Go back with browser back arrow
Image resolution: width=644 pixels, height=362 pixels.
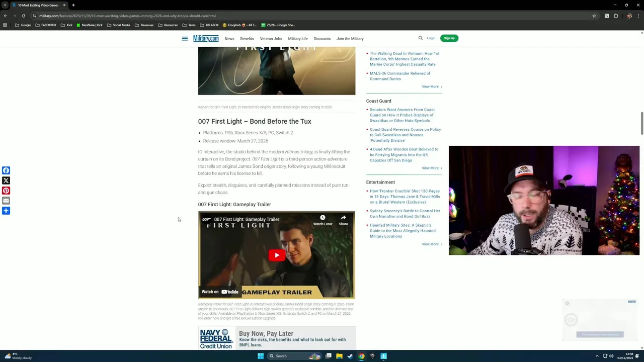click(5, 16)
